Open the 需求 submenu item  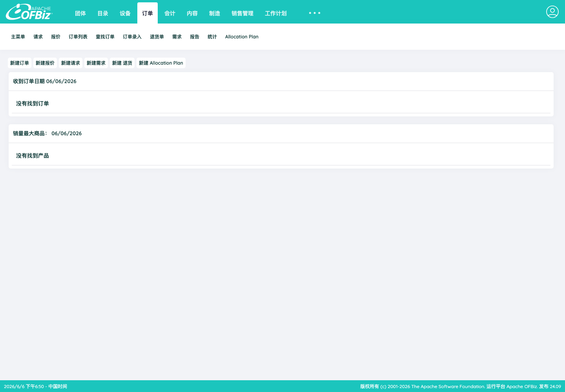click(x=177, y=37)
